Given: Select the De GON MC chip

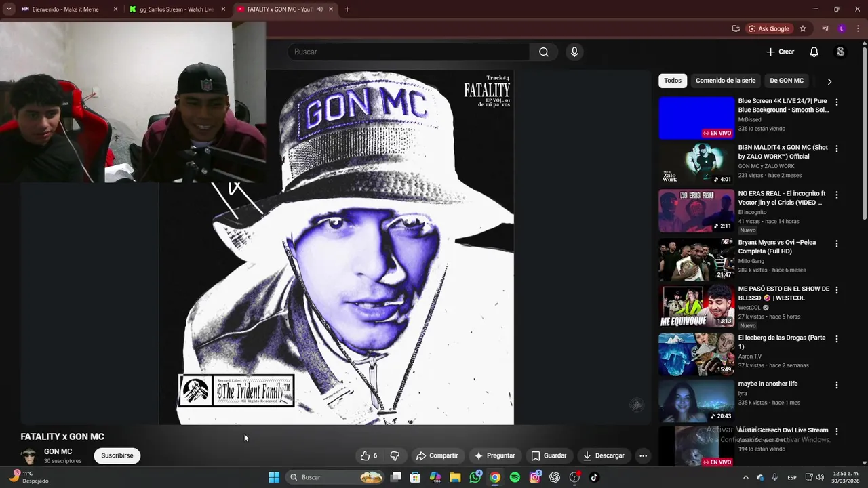Looking at the screenshot, I should click(787, 81).
